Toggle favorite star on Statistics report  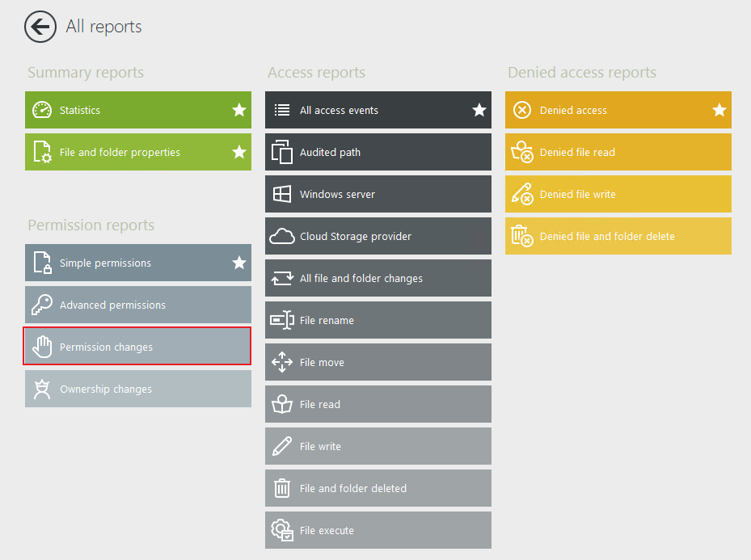[x=239, y=110]
